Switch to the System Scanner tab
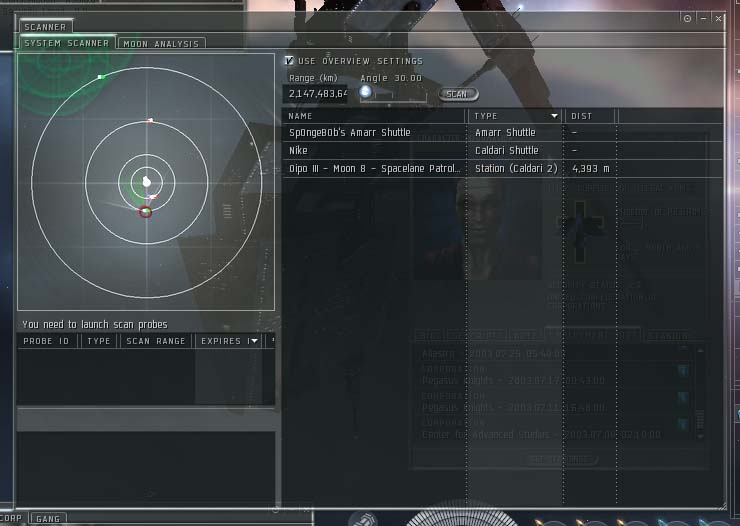Image resolution: width=740 pixels, height=526 pixels. point(67,44)
